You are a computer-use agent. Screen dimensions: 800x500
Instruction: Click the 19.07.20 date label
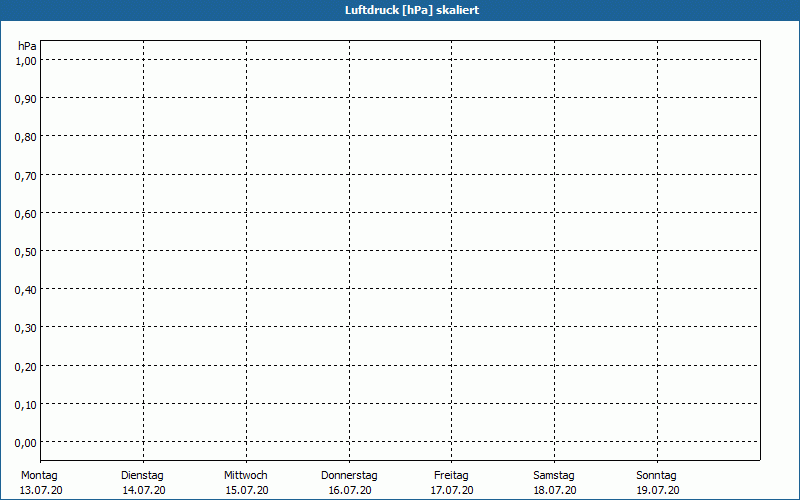coord(657,490)
